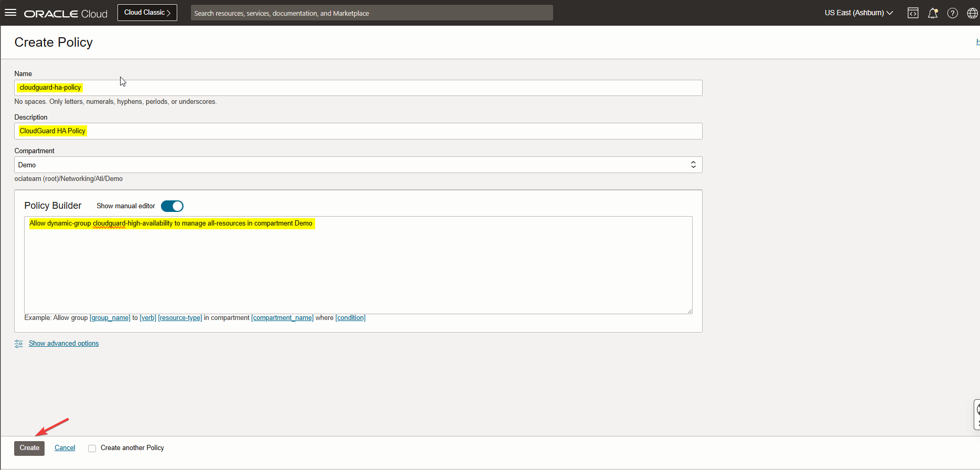
Task: Click the [resource-type] example link
Action: pos(180,318)
